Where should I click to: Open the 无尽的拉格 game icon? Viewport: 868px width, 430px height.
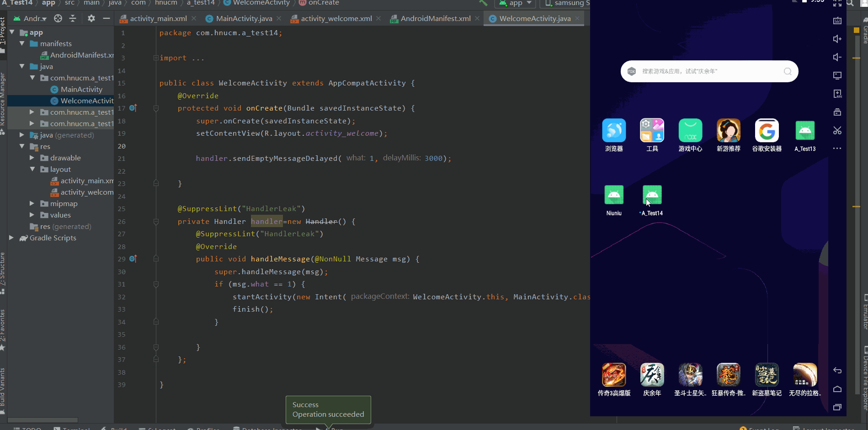coord(805,375)
